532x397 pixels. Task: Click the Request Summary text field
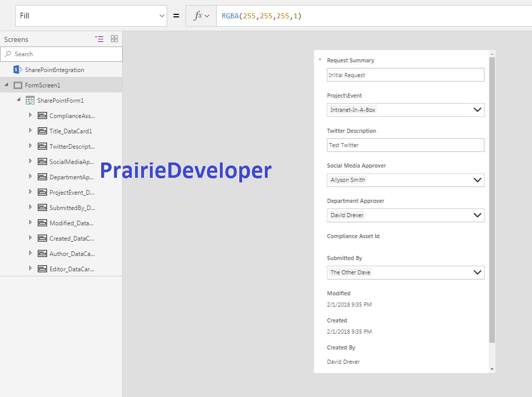[405, 75]
